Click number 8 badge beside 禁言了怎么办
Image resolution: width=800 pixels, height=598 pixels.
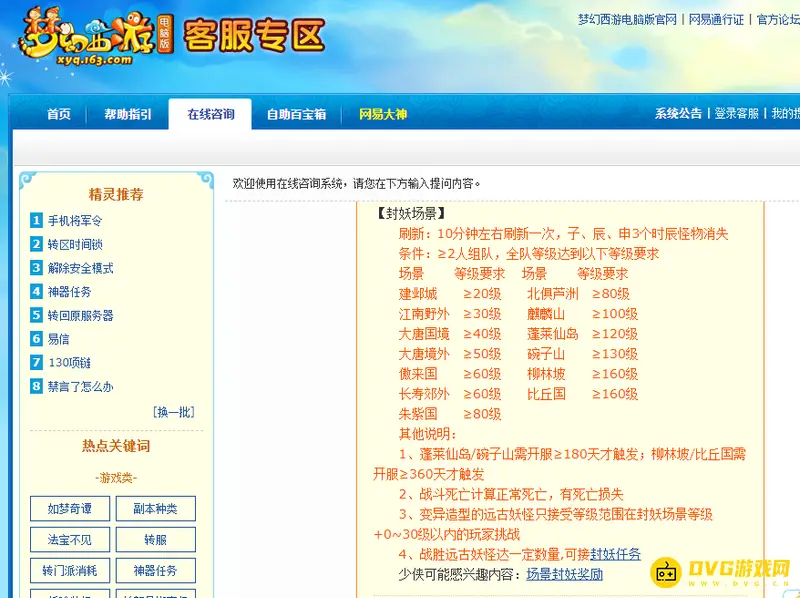pyautogui.click(x=36, y=386)
